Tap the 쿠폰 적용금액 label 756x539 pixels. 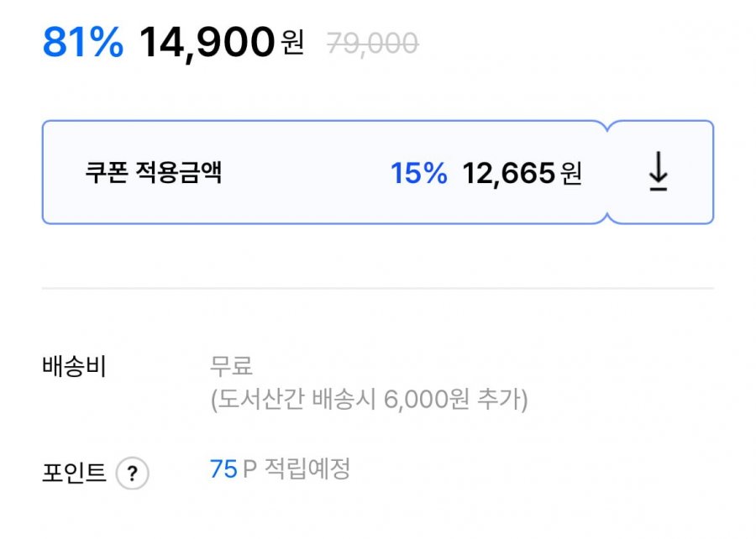click(x=154, y=173)
